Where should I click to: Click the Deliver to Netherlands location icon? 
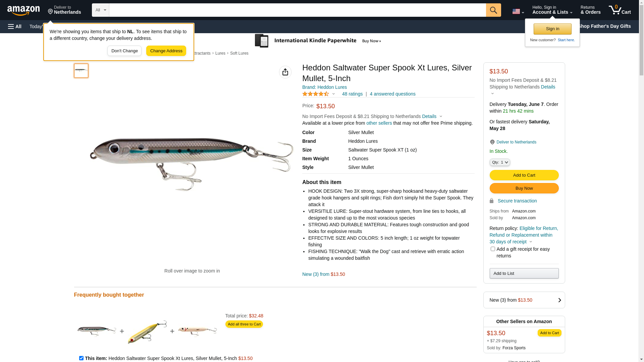tap(492, 142)
